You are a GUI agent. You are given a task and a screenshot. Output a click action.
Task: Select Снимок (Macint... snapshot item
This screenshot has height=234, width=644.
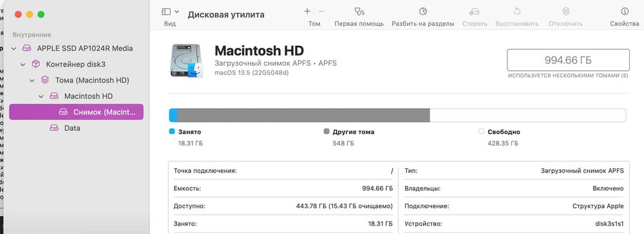point(77,112)
